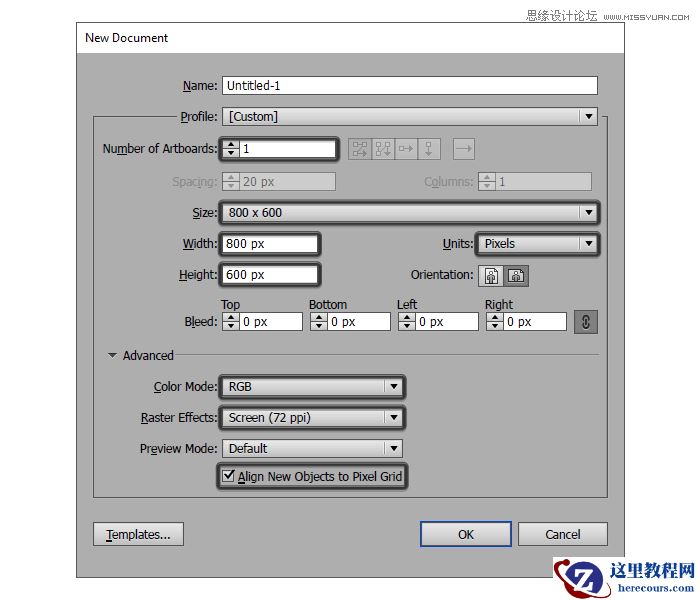Open the Raster Effects dropdown

pos(312,418)
